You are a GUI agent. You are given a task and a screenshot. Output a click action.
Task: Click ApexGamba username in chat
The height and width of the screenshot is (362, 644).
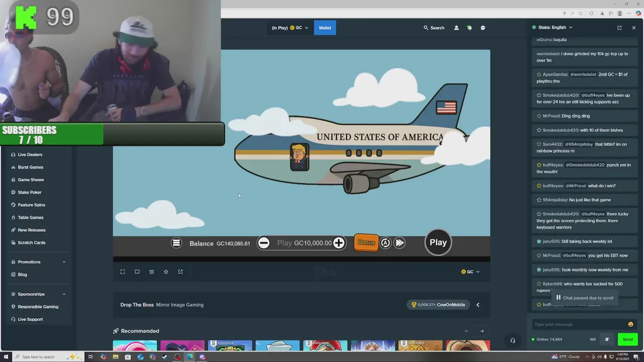555,74
